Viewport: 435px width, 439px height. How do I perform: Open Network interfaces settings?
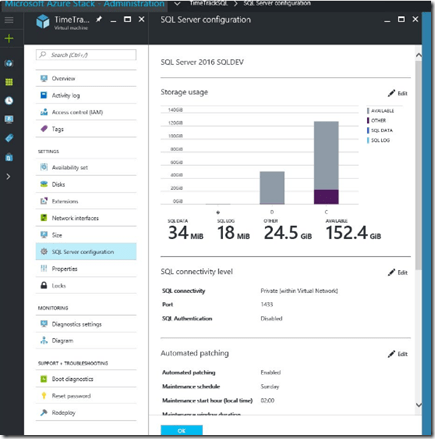click(x=86, y=218)
